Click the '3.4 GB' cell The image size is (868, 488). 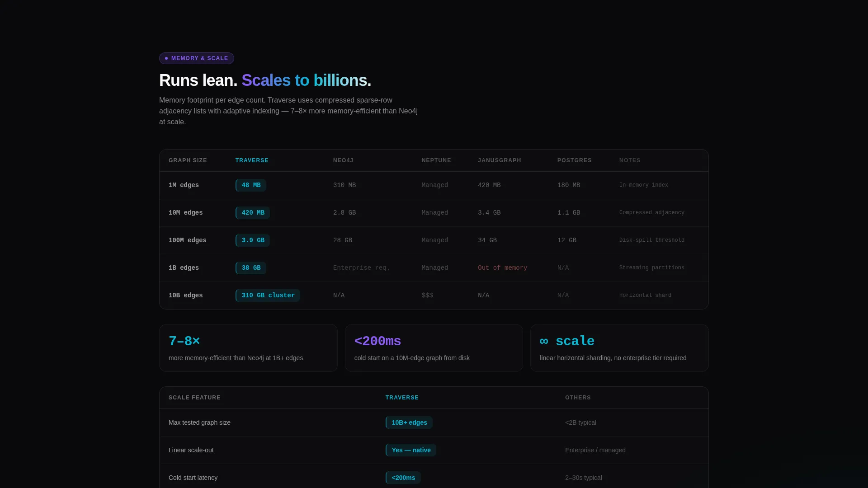coord(489,213)
